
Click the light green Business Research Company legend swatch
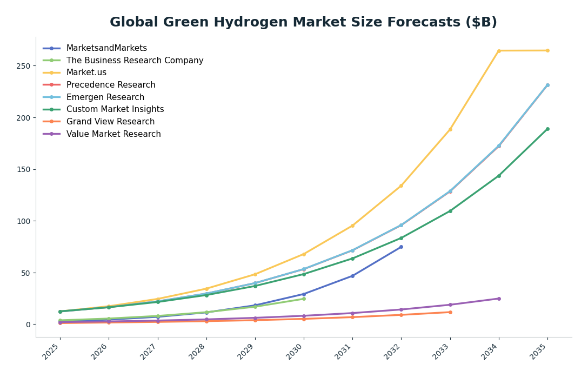[x=52, y=61]
